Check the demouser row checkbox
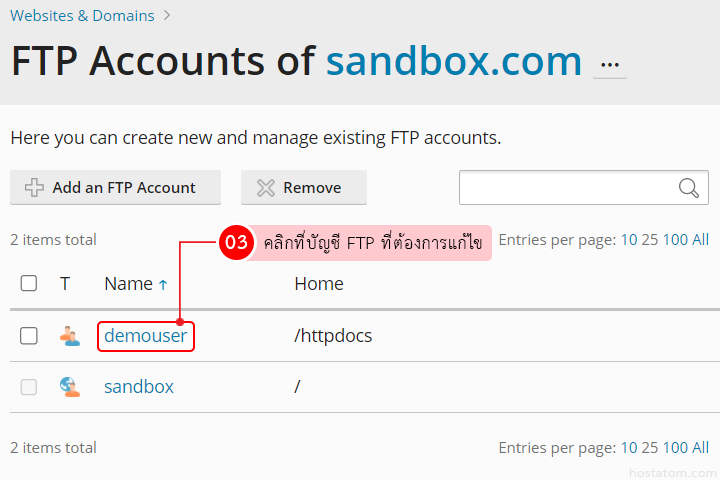The height and width of the screenshot is (480, 720). coord(29,336)
